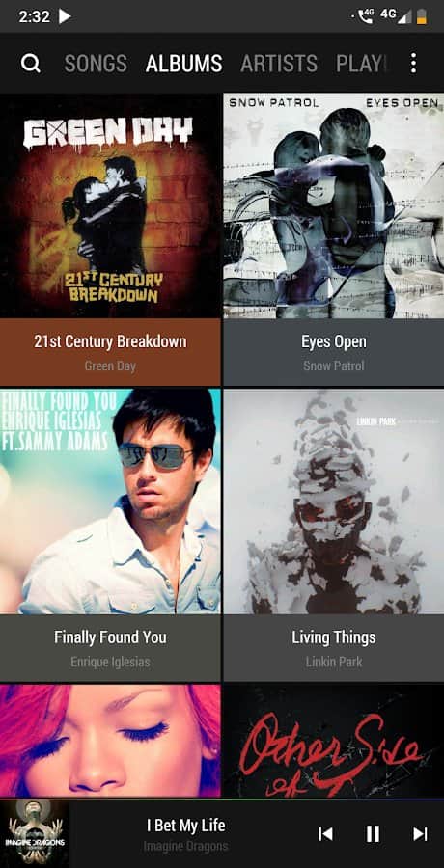Open the search icon
The image size is (444, 868).
31,64
